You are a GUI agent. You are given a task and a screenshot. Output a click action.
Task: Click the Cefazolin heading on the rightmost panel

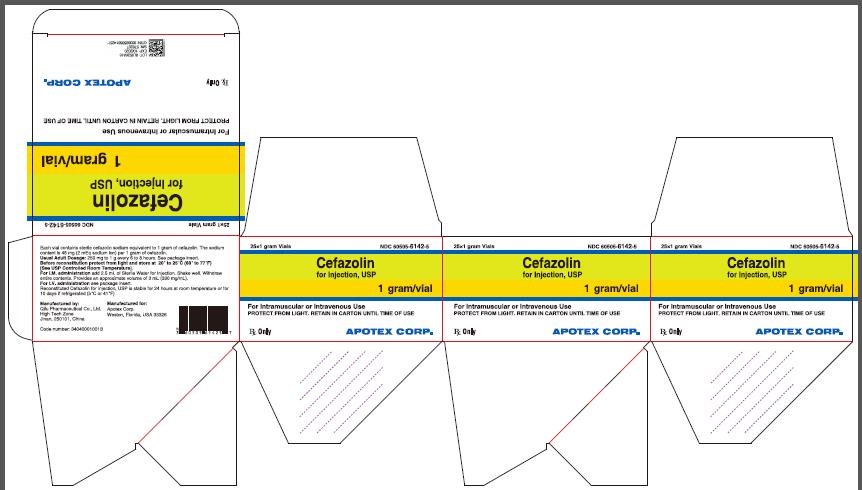(754, 261)
